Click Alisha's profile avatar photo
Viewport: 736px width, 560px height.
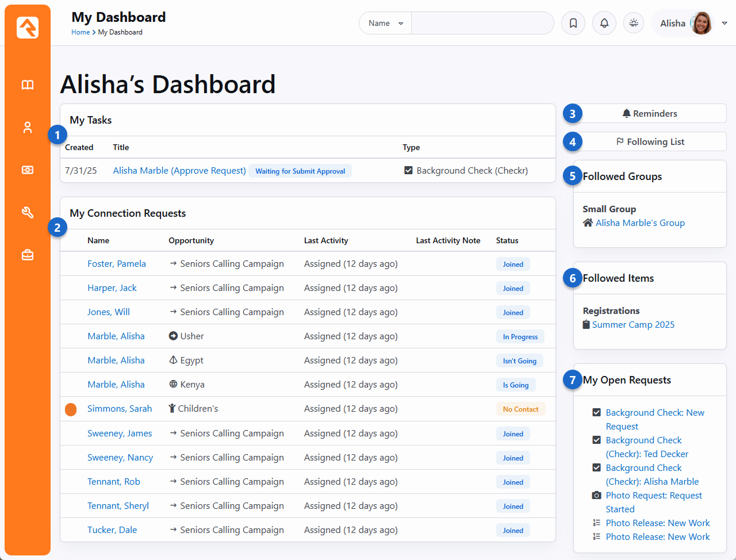tap(701, 24)
